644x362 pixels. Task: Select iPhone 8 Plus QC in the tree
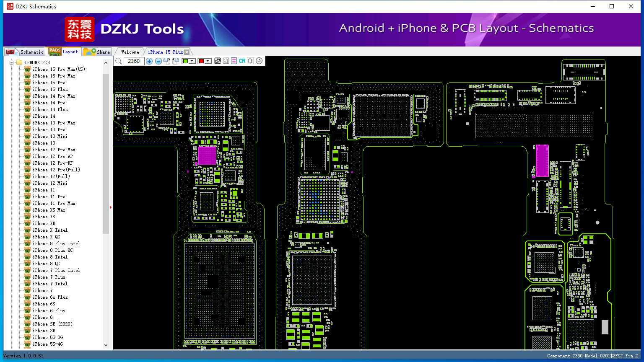[x=53, y=250]
